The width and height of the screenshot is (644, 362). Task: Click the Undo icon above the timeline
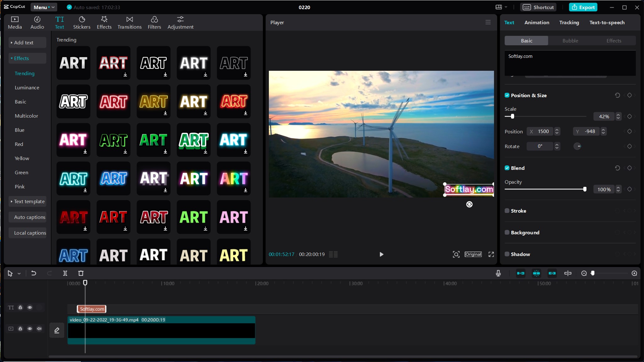(x=34, y=273)
